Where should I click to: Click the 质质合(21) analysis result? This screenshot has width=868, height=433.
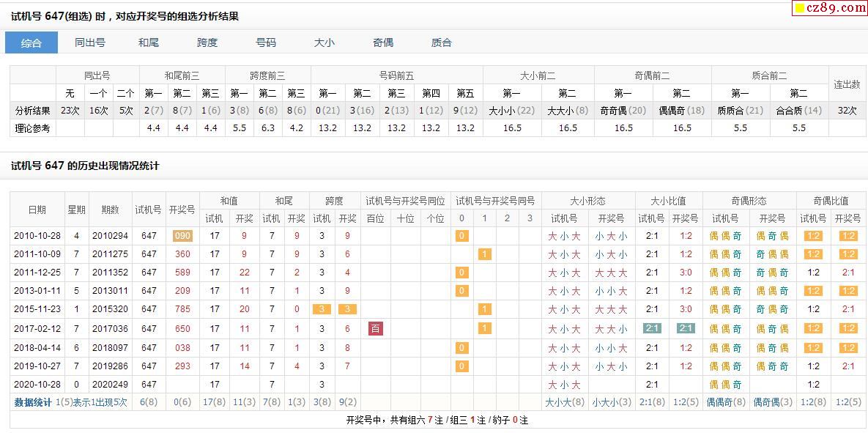(x=740, y=111)
